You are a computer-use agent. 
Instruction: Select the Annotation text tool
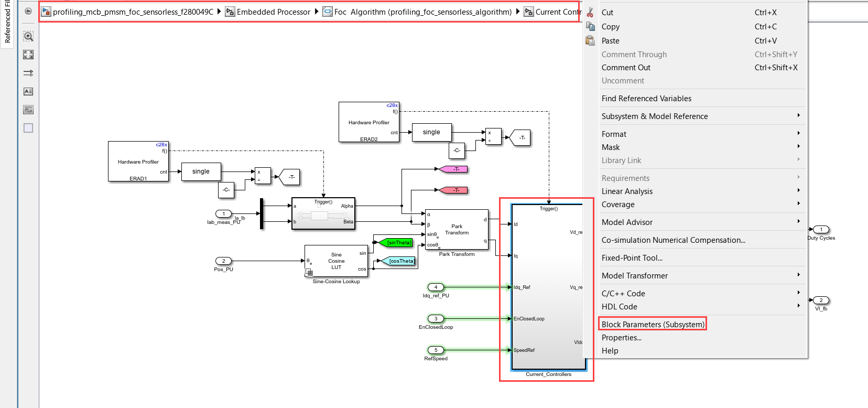tap(28, 91)
